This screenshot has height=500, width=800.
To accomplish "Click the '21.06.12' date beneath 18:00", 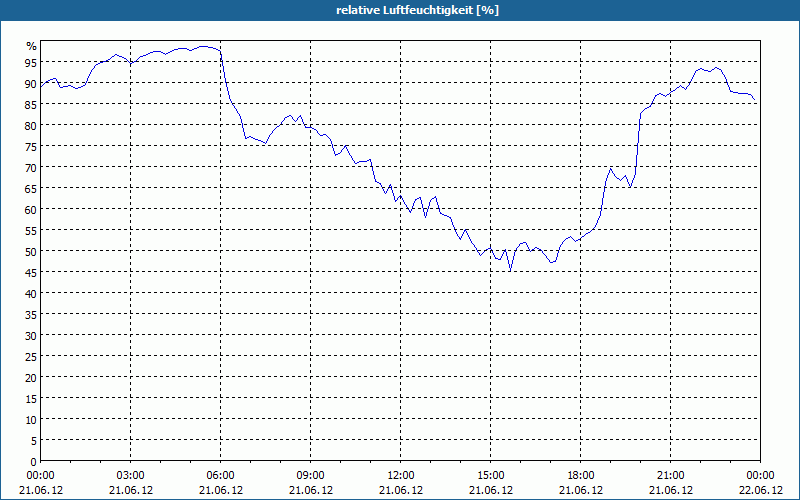I will pos(581,490).
